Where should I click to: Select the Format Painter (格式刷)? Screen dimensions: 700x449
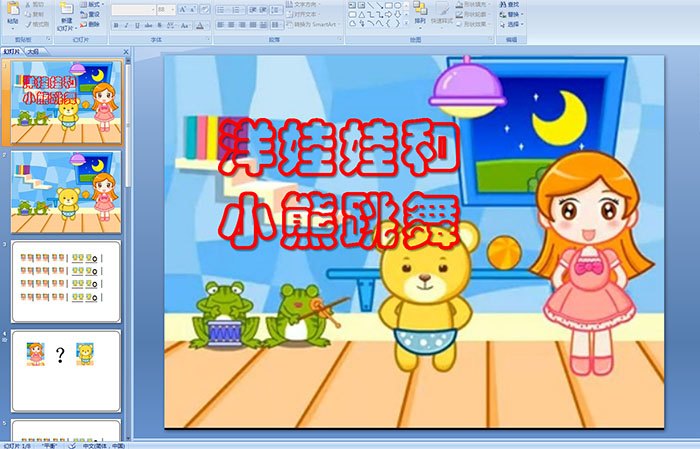(37, 24)
